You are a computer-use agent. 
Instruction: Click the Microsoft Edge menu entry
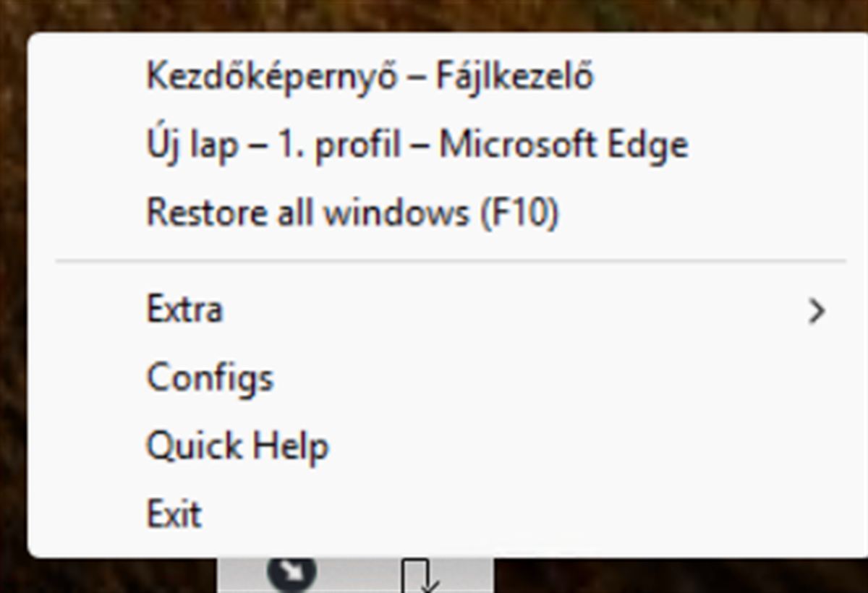coord(417,145)
